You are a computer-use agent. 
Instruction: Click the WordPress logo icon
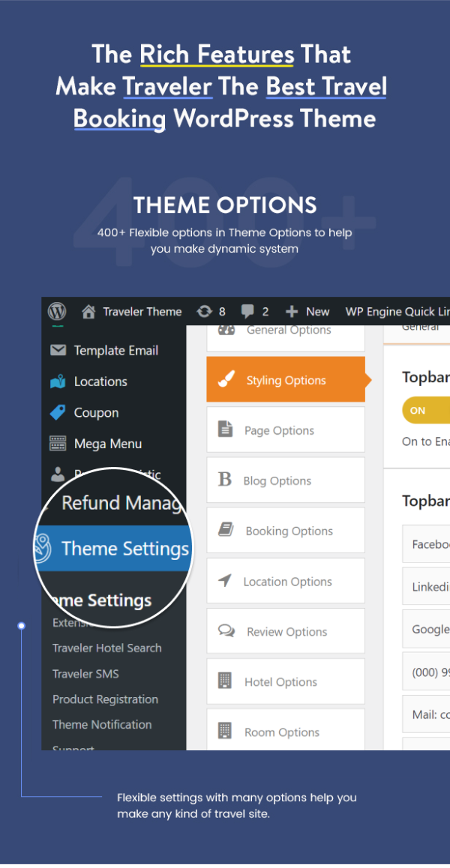point(58,312)
